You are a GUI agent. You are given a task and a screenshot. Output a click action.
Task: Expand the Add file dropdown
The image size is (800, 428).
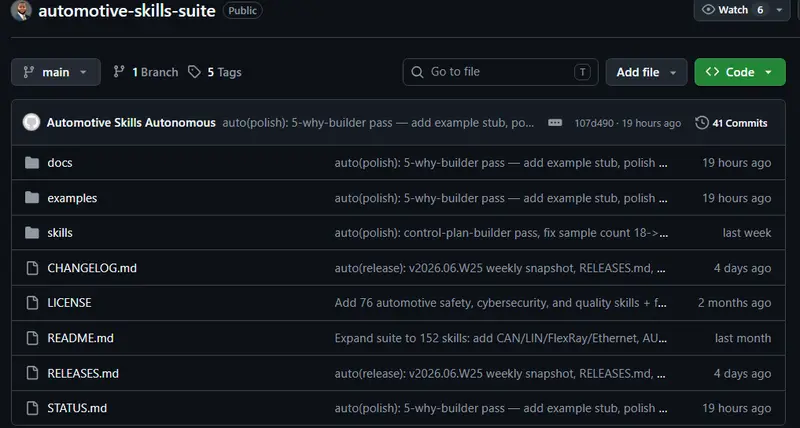[646, 72]
